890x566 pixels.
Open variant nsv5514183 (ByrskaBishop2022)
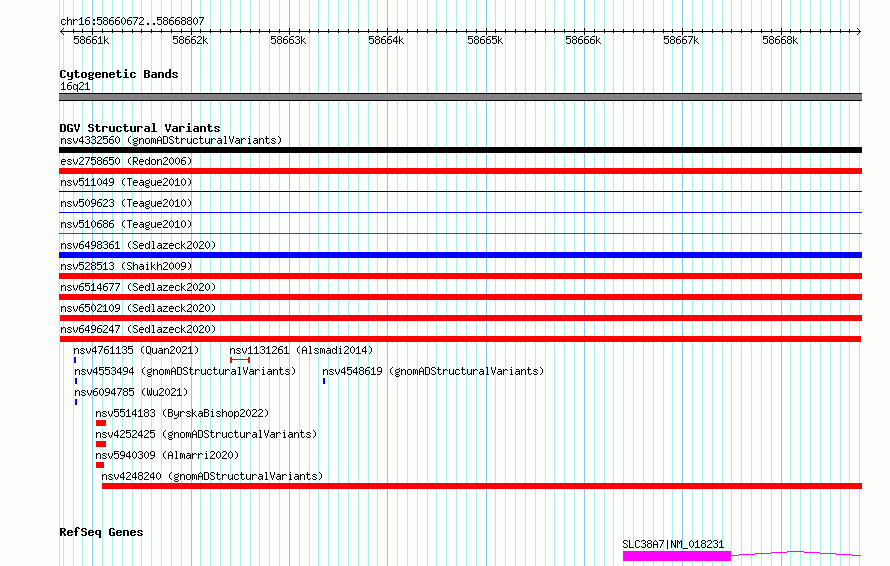[x=182, y=413]
